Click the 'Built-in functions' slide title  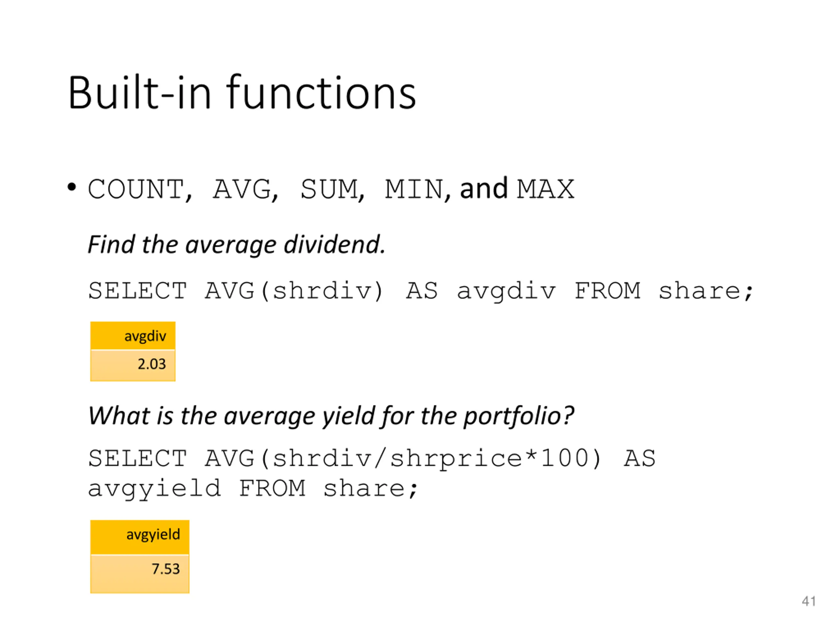242,93
